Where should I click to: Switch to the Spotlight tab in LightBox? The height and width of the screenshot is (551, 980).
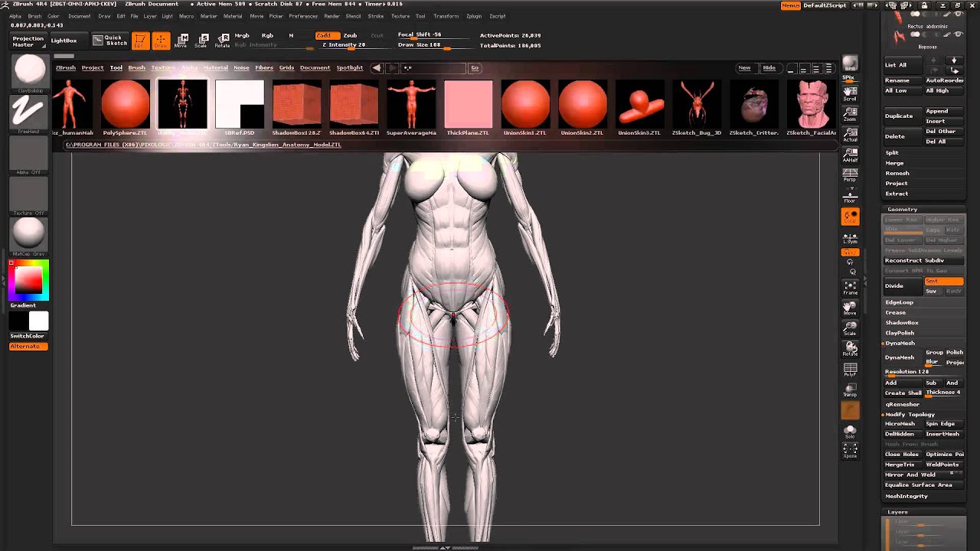(x=350, y=67)
